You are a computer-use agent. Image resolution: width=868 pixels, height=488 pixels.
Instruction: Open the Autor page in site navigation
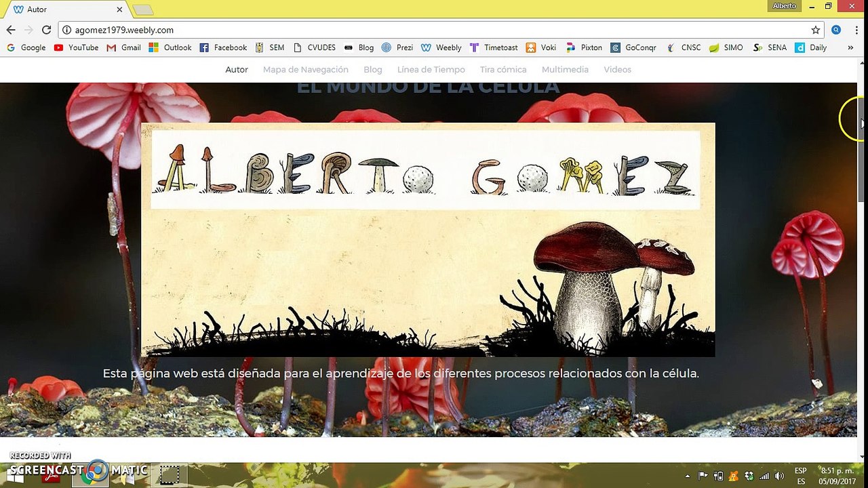tap(237, 69)
